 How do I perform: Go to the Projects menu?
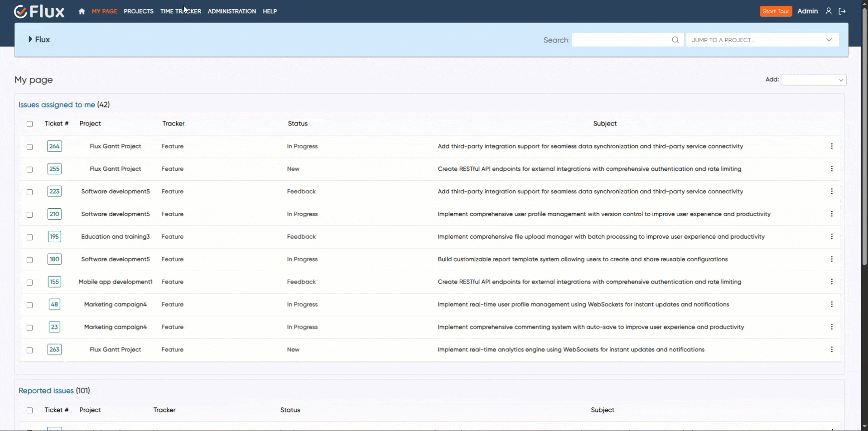[138, 11]
